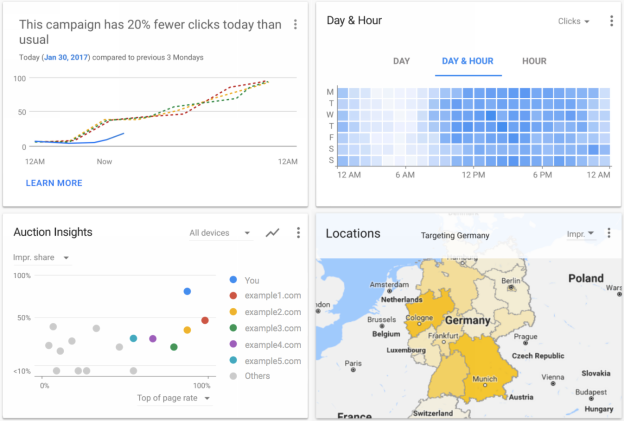Click the blue 'You' dot in scatter plot

187,292
